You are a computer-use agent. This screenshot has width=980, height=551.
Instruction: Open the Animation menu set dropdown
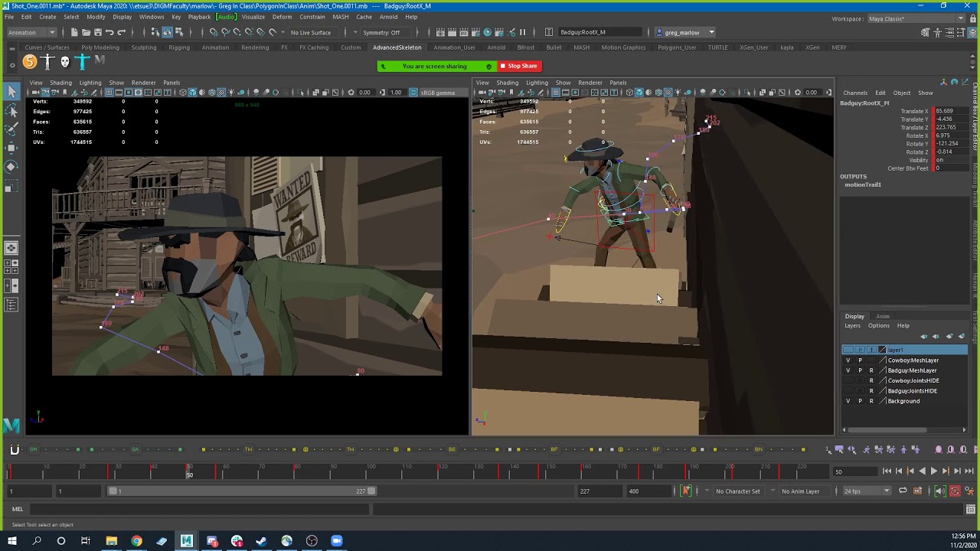[x=31, y=32]
